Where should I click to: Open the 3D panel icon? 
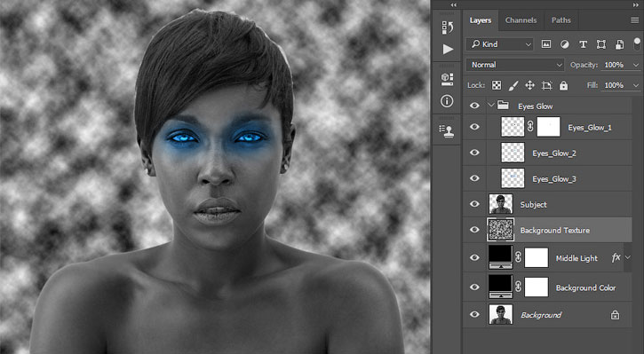448,79
